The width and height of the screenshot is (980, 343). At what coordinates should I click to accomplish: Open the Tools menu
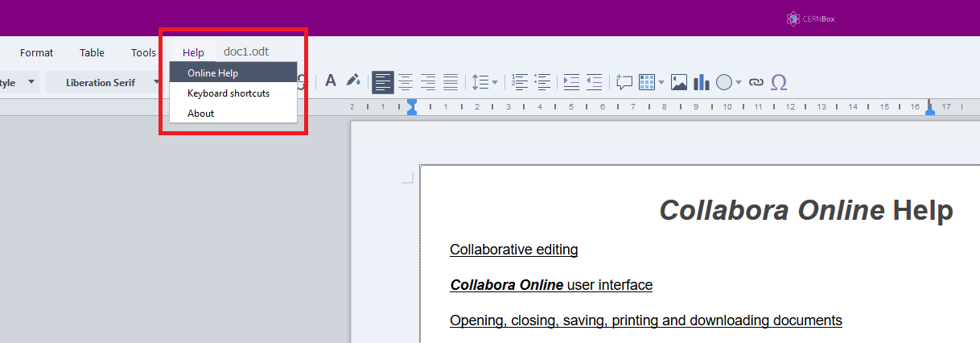[x=143, y=52]
